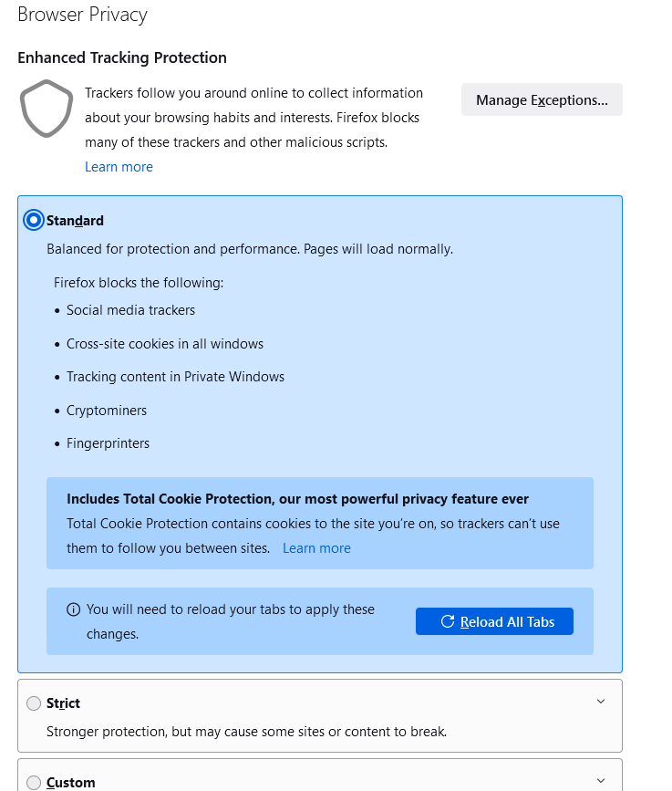The width and height of the screenshot is (672, 791).
Task: Click the info icon in the reload notice
Action: coord(74,609)
